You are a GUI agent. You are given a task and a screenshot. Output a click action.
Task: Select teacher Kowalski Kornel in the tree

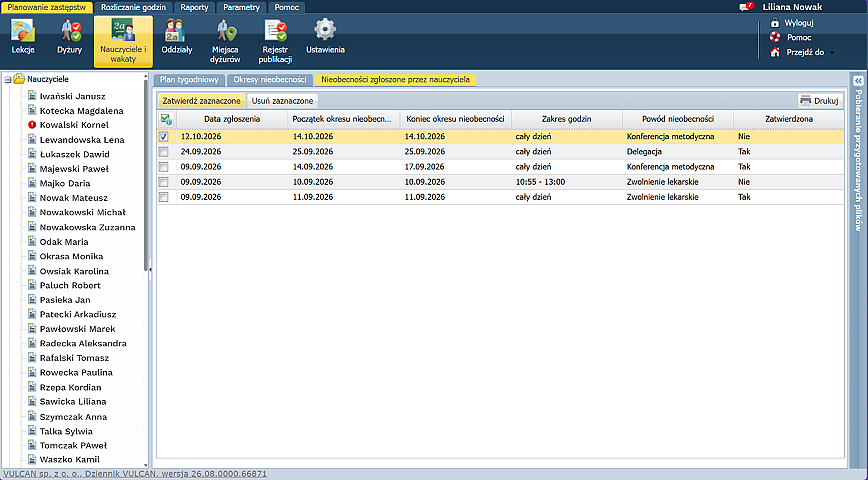coord(74,125)
